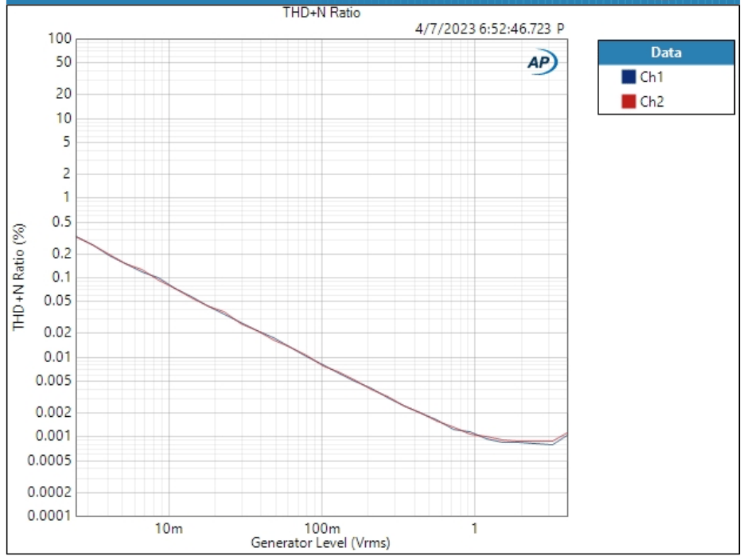Click the 50 y-axis tick label

click(64, 62)
